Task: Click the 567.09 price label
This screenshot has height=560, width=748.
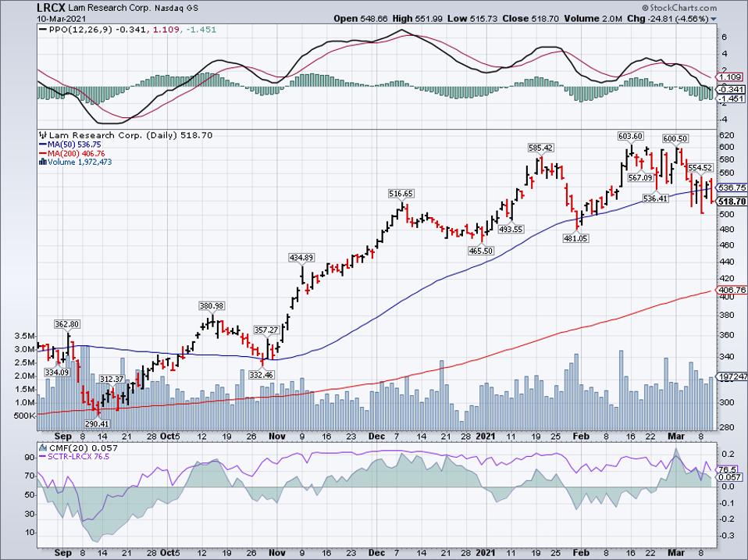Action: pyautogui.click(x=640, y=177)
